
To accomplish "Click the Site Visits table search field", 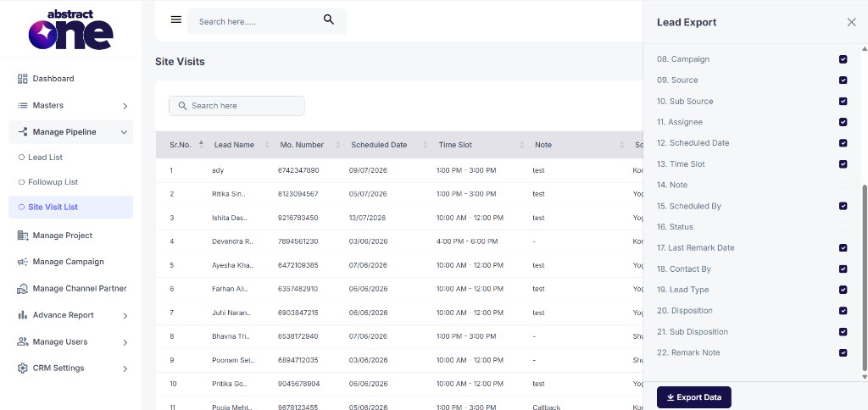I will (237, 106).
